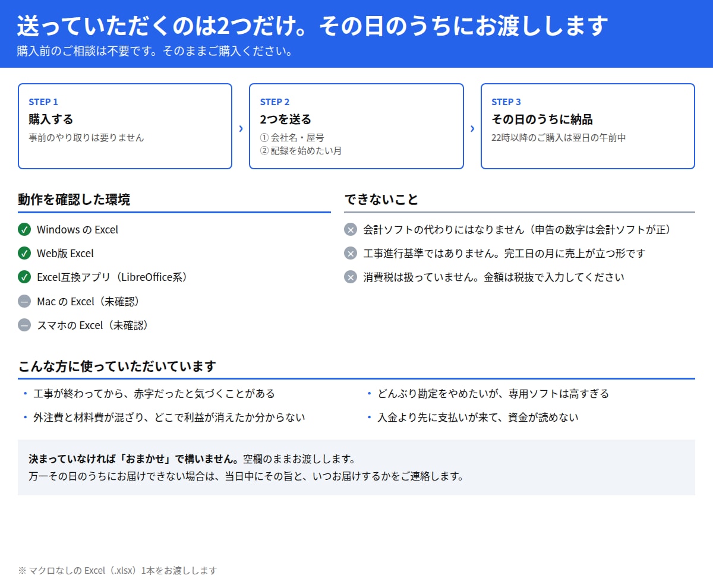Click the chevron arrow between STEP 2 and STEP 3
The image size is (713, 588).
point(472,128)
